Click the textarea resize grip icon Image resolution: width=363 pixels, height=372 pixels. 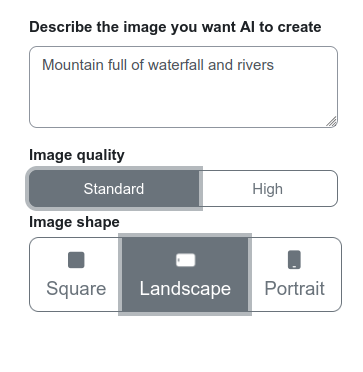coord(331,122)
